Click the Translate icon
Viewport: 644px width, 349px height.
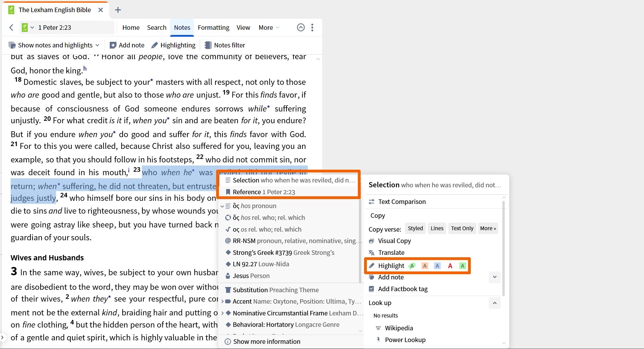(x=371, y=252)
